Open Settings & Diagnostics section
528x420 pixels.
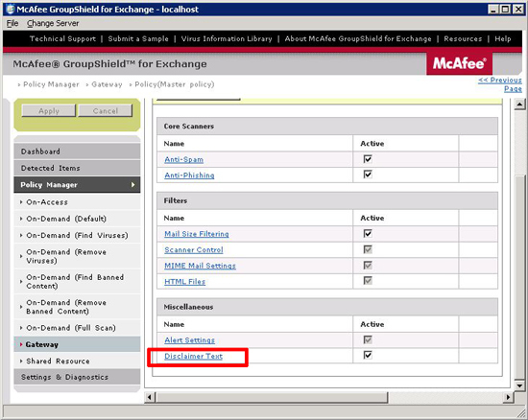77,377
